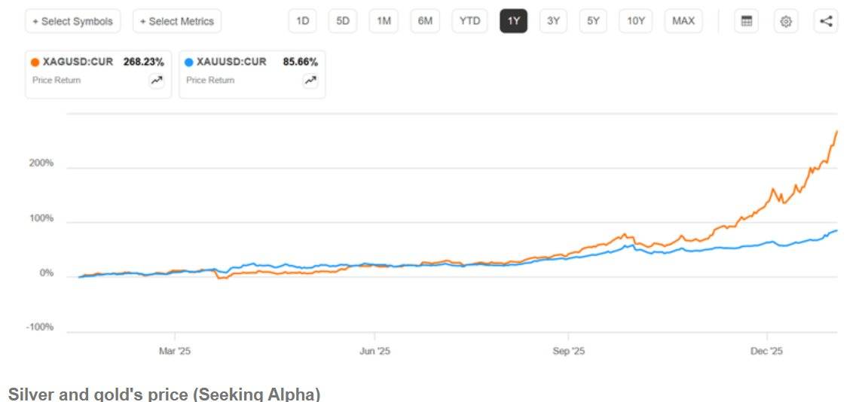Click the share chart icon
This screenshot has height=402, width=868.
[x=826, y=21]
